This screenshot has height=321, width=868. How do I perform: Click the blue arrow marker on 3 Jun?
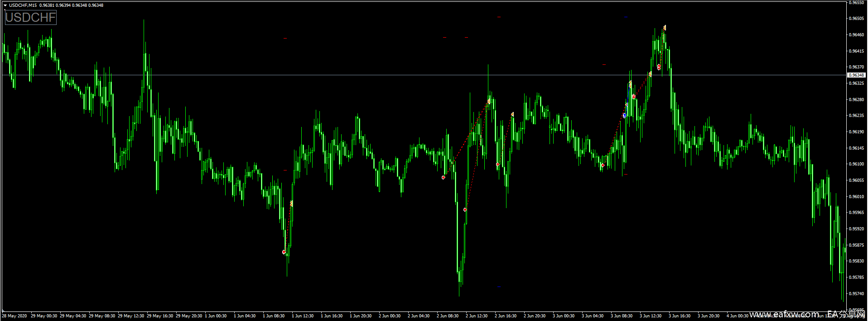[x=624, y=116]
